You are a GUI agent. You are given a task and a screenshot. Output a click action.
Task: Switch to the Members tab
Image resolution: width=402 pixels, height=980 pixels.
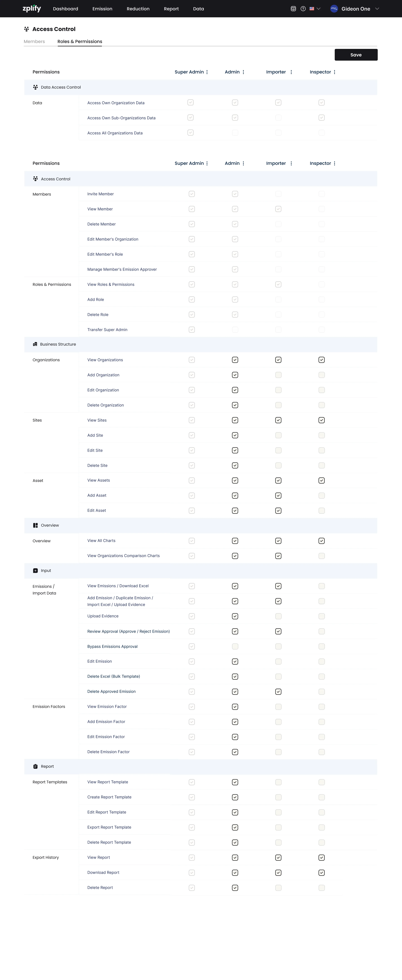click(34, 41)
